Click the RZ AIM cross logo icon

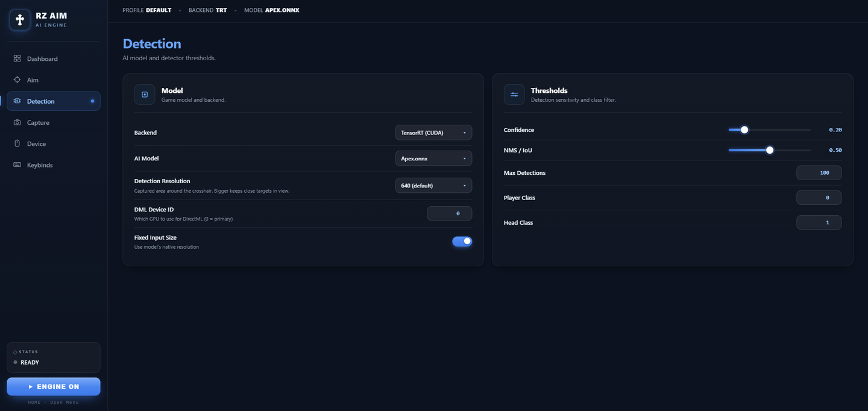[20, 20]
